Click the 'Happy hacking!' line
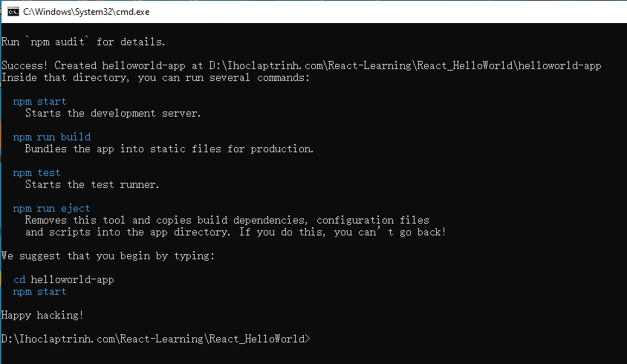 click(x=42, y=315)
